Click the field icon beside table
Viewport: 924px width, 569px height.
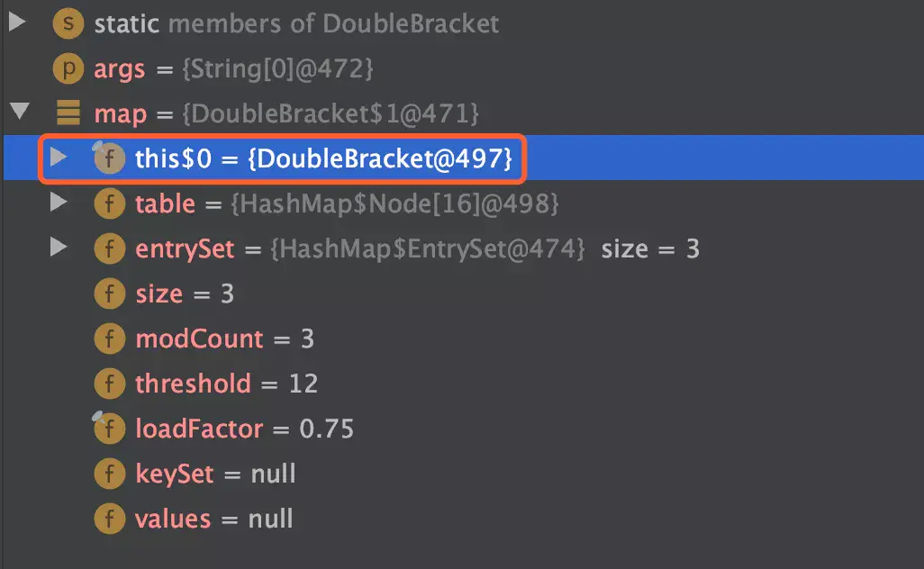coord(109,204)
